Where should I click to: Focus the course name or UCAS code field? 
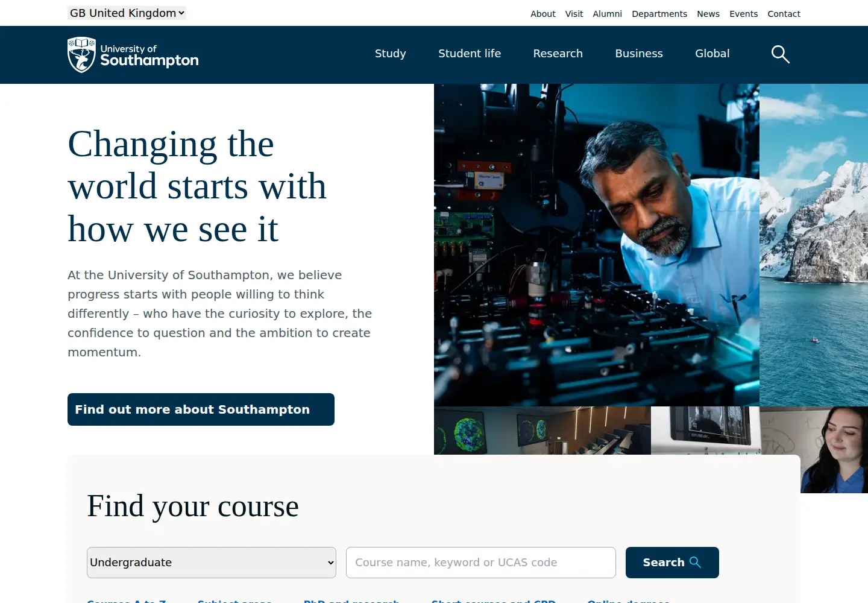point(481,563)
